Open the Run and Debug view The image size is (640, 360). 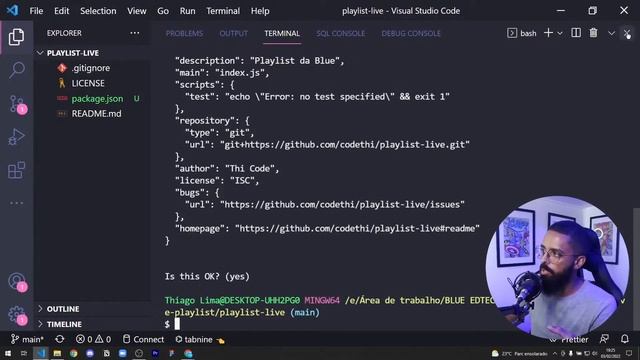click(x=16, y=137)
